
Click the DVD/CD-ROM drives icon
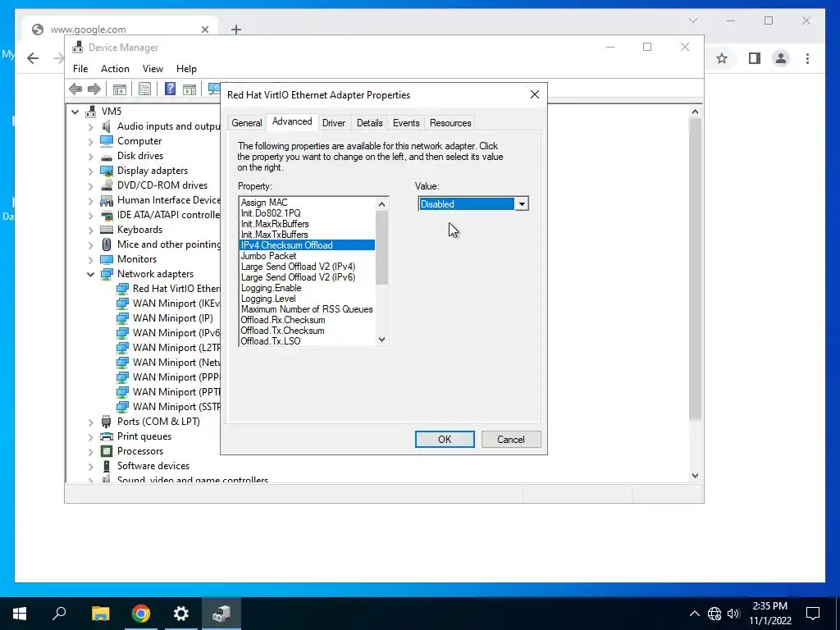(x=107, y=185)
